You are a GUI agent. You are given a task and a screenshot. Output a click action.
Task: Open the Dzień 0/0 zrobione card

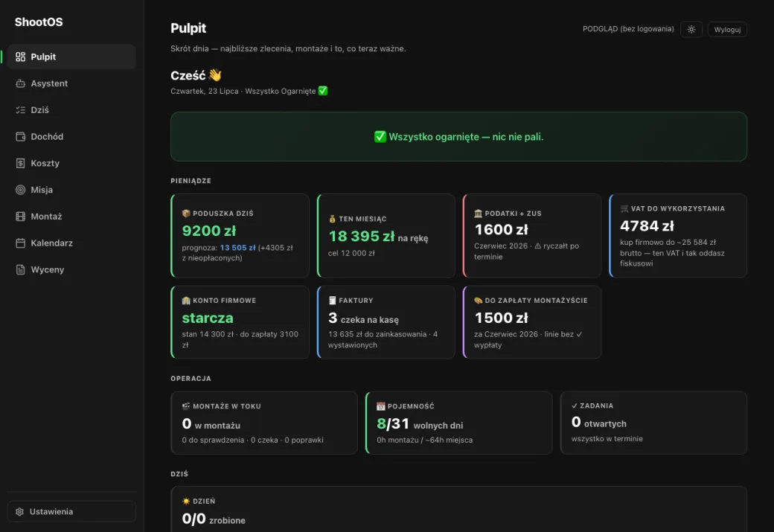click(459, 509)
